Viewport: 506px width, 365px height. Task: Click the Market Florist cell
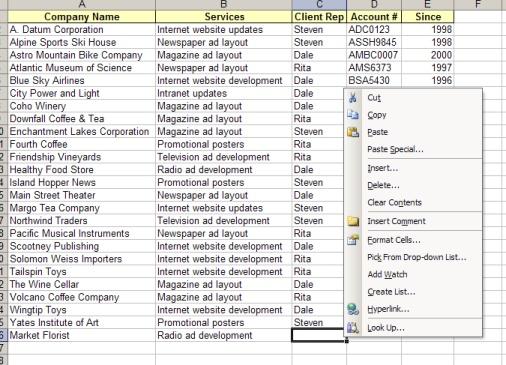coord(82,335)
